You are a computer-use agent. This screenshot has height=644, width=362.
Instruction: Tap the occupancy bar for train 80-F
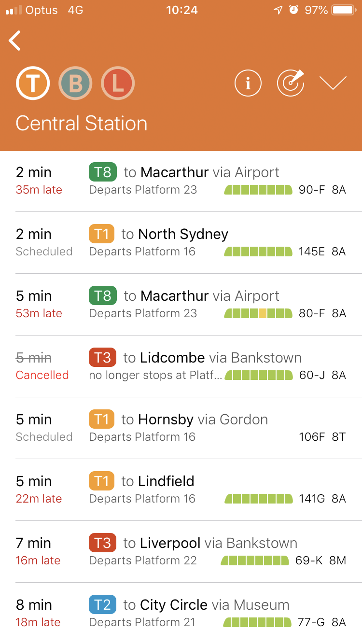[x=258, y=313]
